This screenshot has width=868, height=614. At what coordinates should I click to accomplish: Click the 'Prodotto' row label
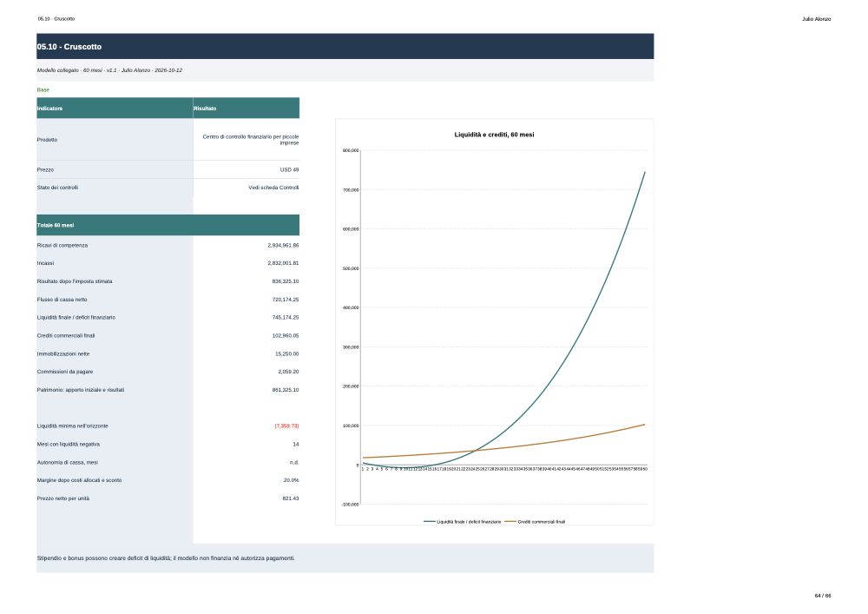click(47, 140)
